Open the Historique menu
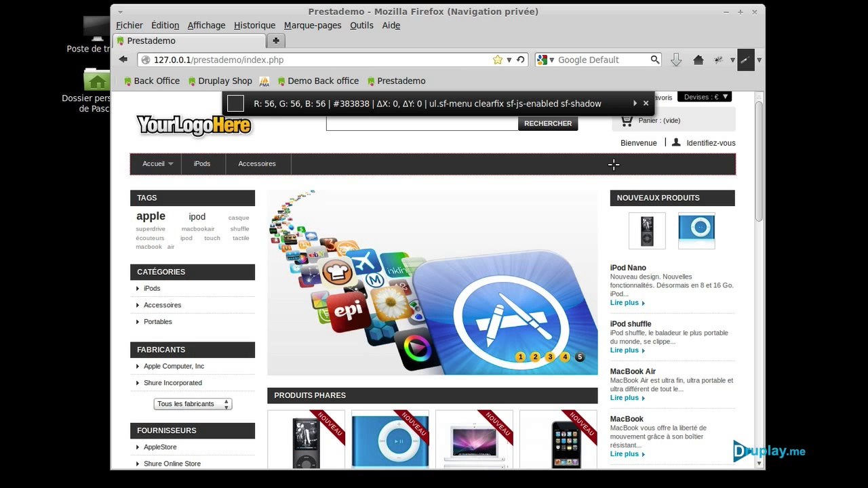The width and height of the screenshot is (868, 488). click(x=254, y=25)
